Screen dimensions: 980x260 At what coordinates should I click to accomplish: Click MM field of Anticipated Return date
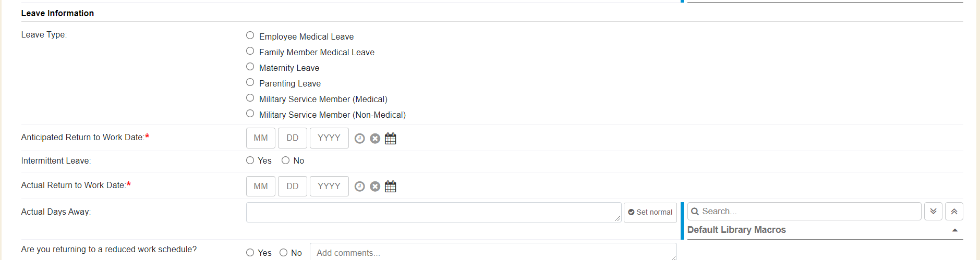pyautogui.click(x=261, y=138)
